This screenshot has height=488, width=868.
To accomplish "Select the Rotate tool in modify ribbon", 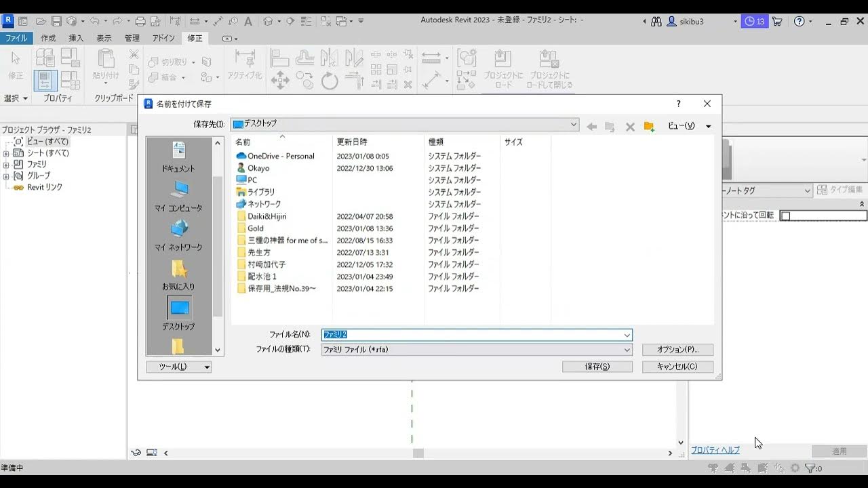I will tap(330, 81).
